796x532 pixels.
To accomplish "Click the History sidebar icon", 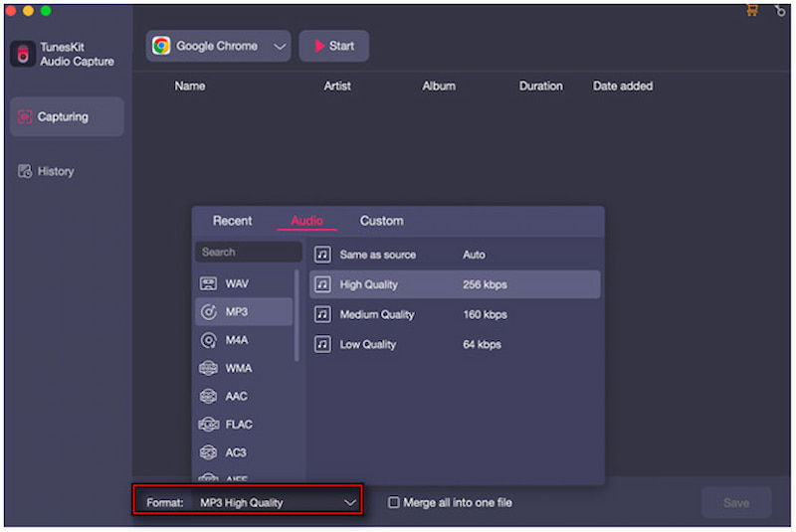I will pos(25,171).
